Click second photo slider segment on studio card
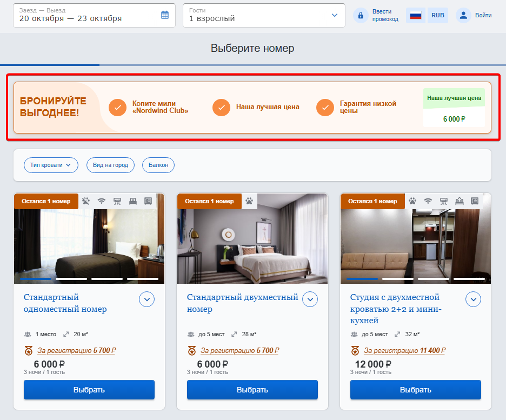 tap(398, 279)
